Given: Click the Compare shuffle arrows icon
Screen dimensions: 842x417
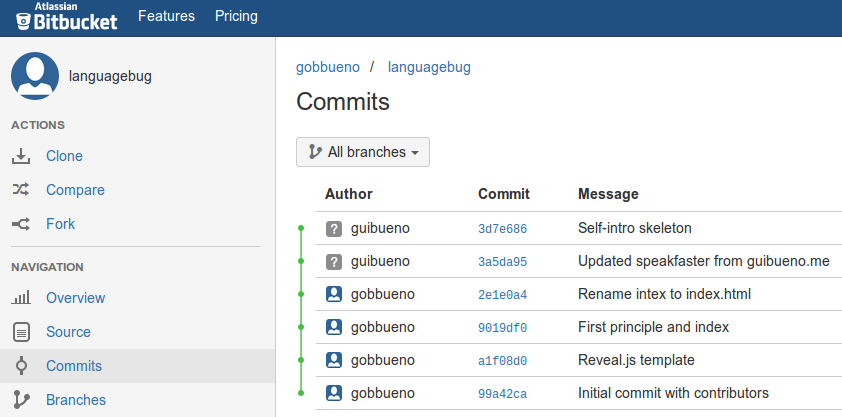Looking at the screenshot, I should 21,189.
